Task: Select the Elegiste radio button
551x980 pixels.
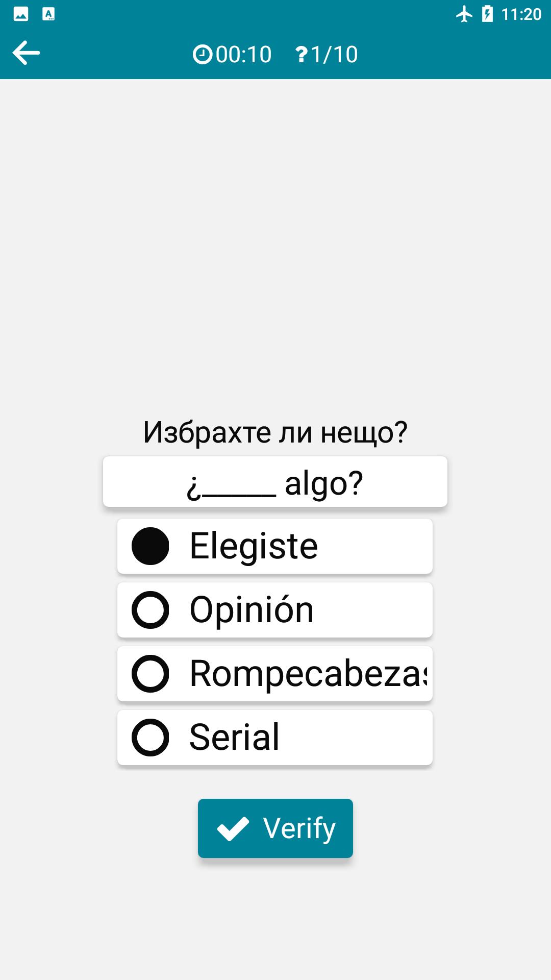Action: coord(151,546)
